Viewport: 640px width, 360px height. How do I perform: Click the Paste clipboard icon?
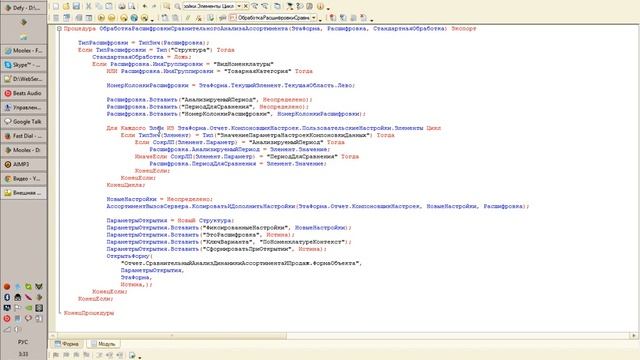coord(109,6)
